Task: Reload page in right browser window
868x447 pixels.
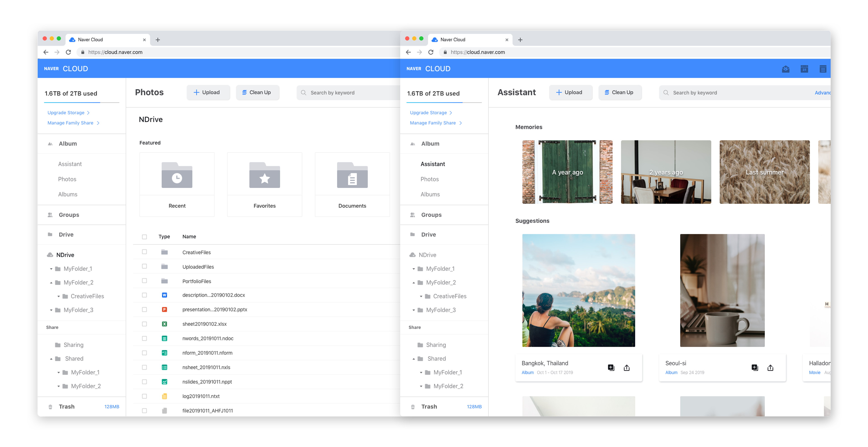Action: [431, 52]
